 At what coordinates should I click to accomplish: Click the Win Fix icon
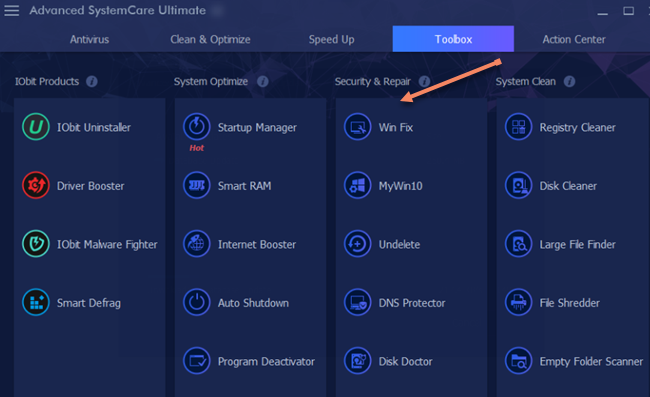pos(357,127)
